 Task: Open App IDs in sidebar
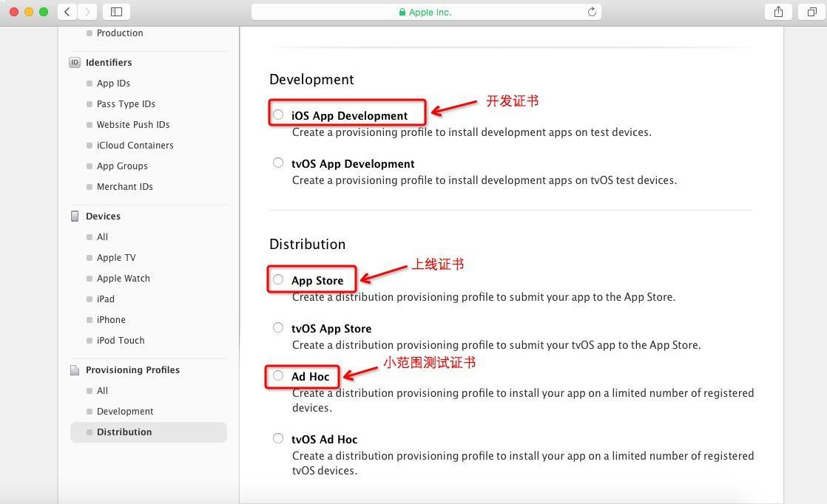pos(113,84)
